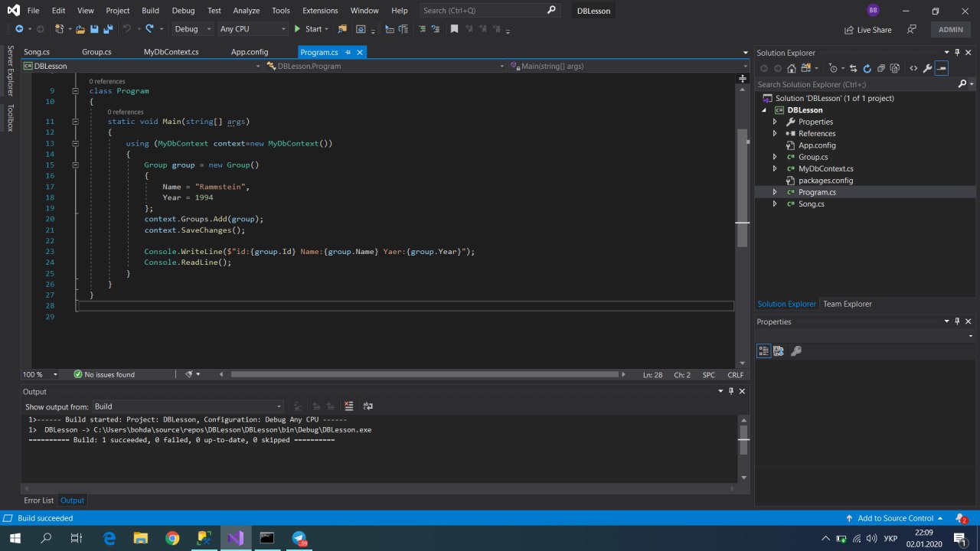
Task: Open the Properties wrench in Solution Explorer
Action: 927,68
